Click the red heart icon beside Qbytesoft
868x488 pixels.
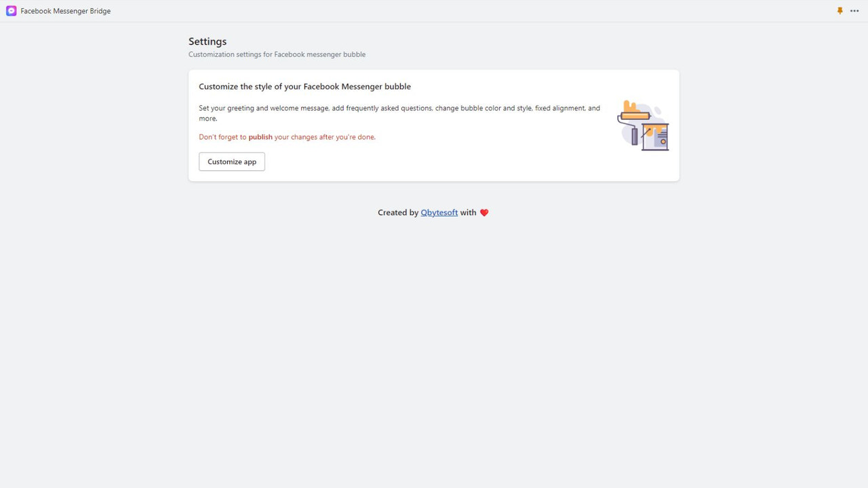tap(484, 212)
